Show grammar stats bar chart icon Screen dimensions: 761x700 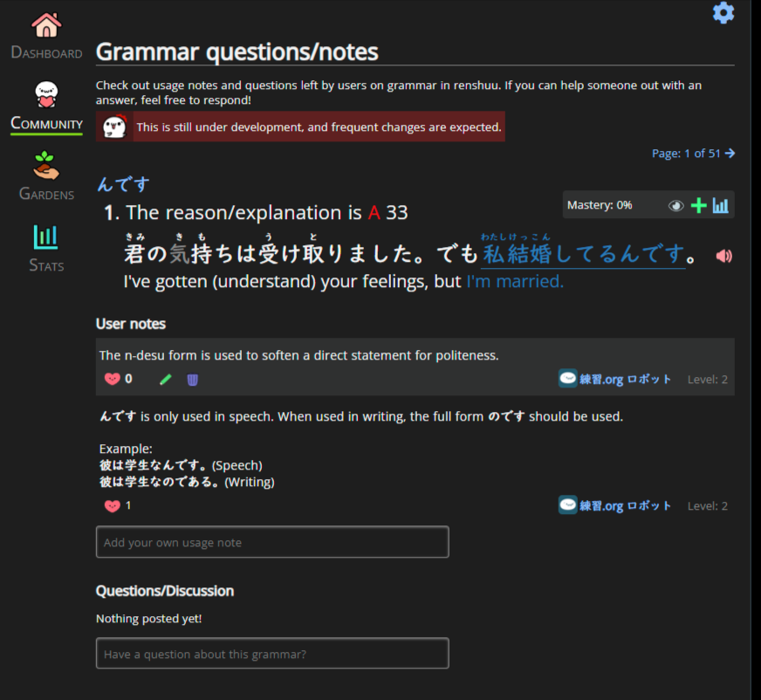(x=720, y=206)
